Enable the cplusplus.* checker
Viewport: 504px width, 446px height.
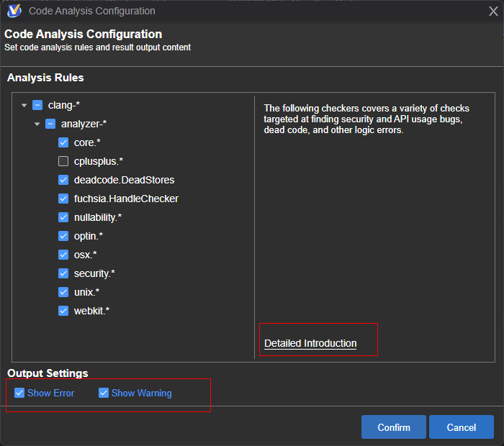point(63,161)
